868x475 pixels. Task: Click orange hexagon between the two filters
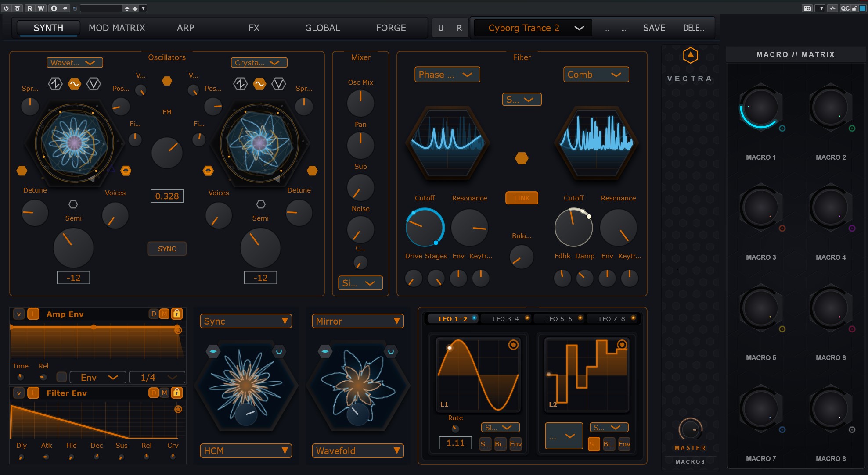coord(521,158)
